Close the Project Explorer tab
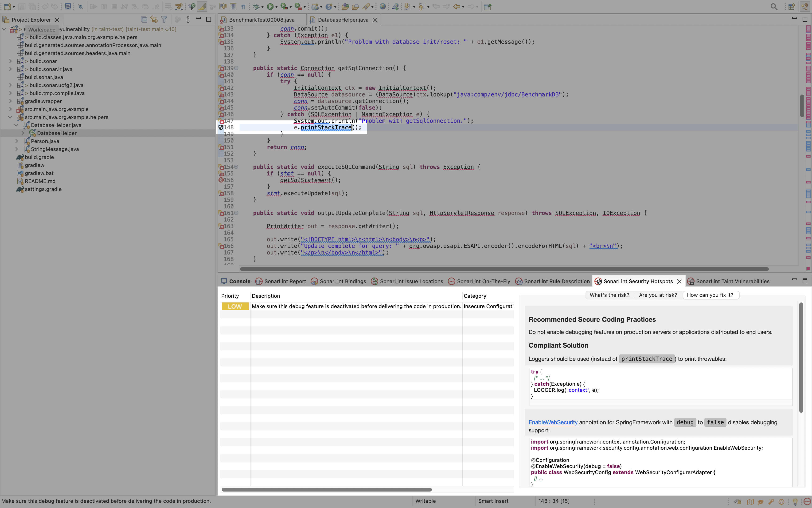Image resolution: width=812 pixels, height=508 pixels. (x=57, y=20)
